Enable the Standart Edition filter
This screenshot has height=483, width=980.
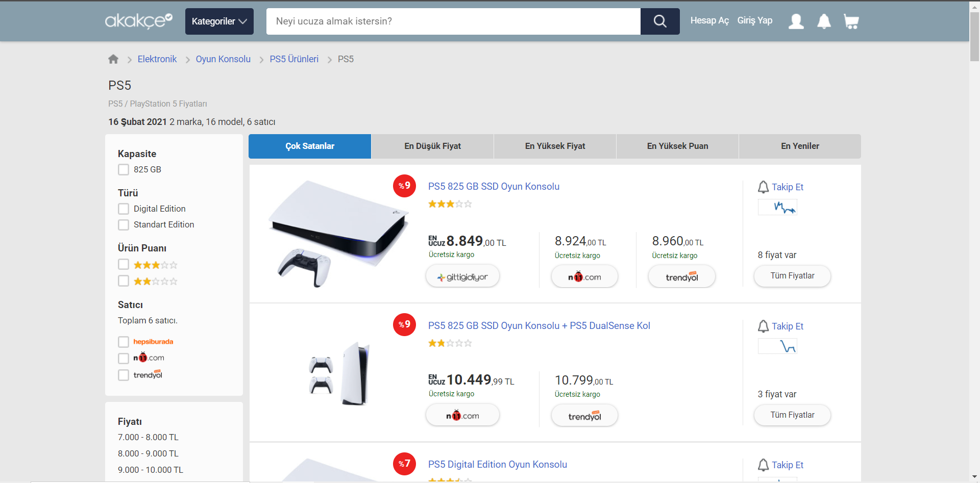click(124, 225)
